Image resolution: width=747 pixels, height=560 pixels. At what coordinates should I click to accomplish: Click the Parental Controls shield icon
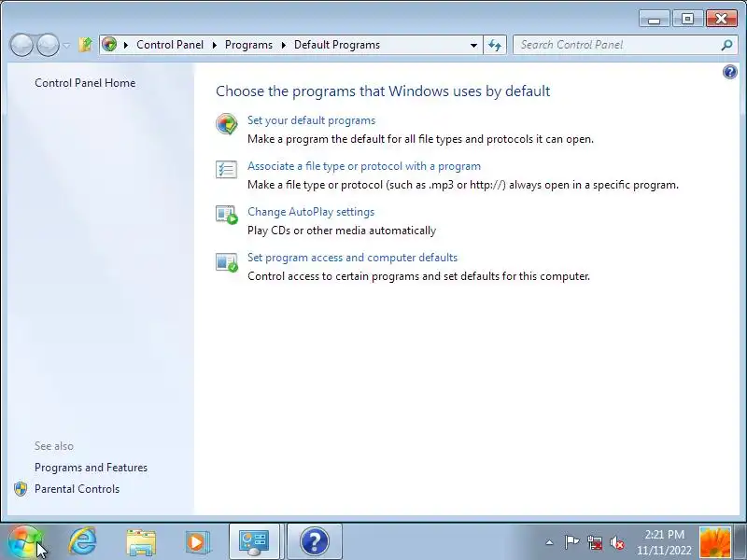click(20, 489)
